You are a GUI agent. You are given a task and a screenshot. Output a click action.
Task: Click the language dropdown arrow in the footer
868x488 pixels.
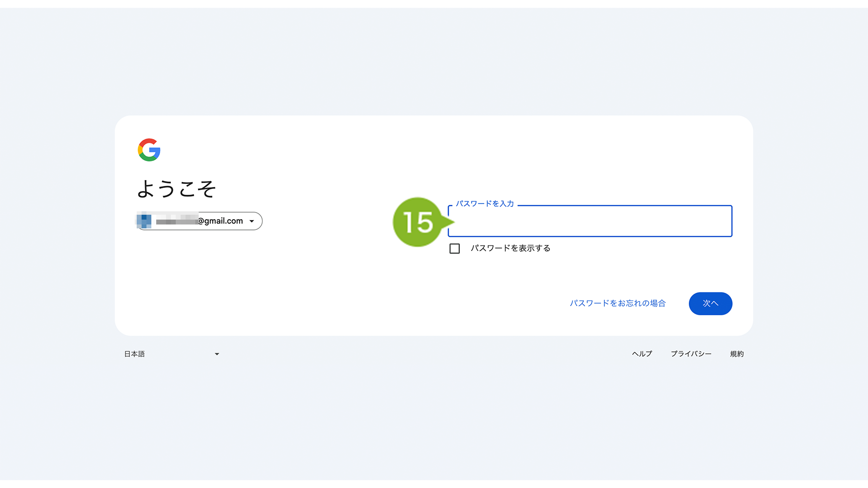pyautogui.click(x=217, y=354)
